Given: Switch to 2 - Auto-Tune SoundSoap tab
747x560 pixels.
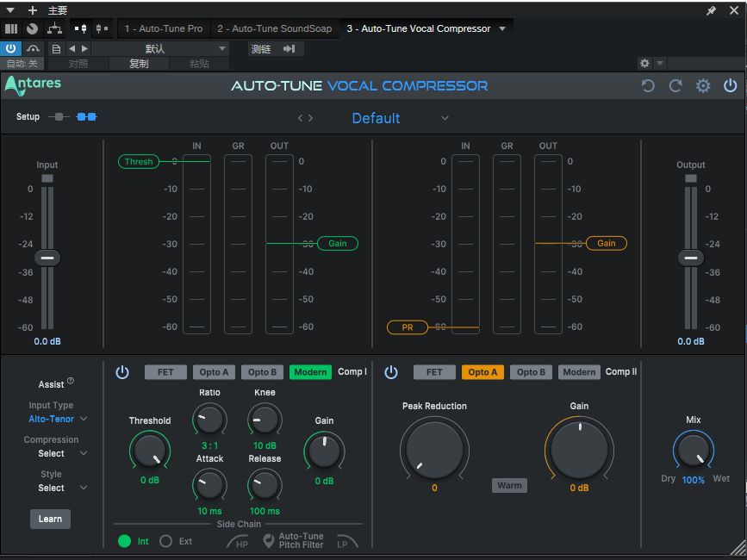Looking at the screenshot, I should pos(274,28).
